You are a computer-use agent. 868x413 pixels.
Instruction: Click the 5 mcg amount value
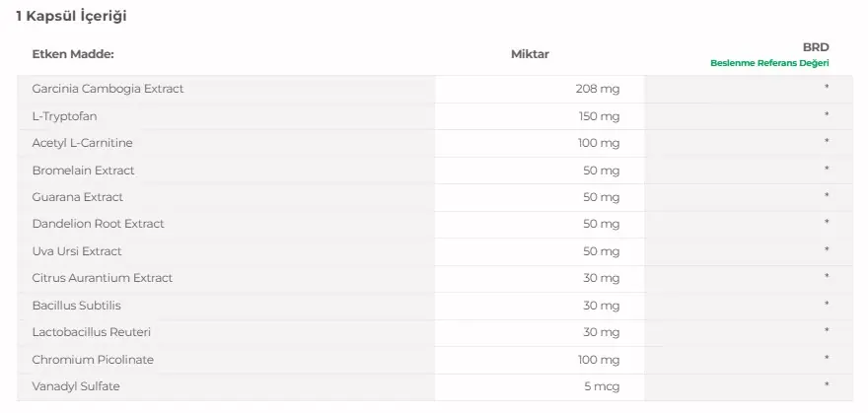(x=602, y=386)
